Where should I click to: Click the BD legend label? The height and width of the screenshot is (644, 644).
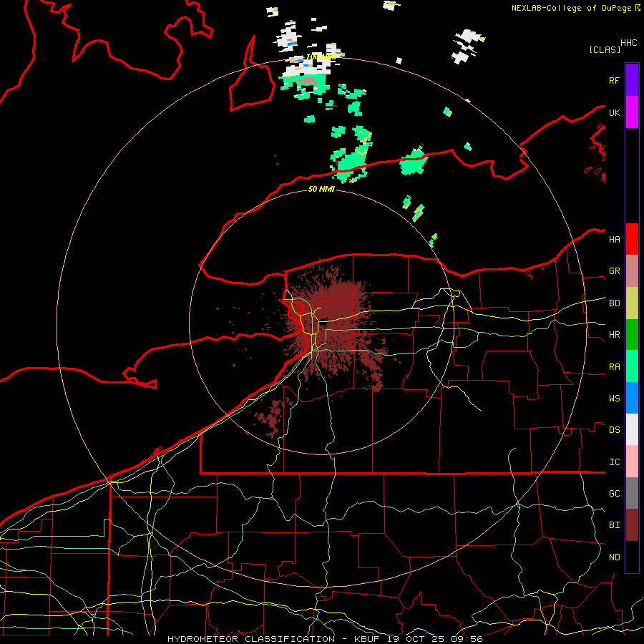[614, 303]
